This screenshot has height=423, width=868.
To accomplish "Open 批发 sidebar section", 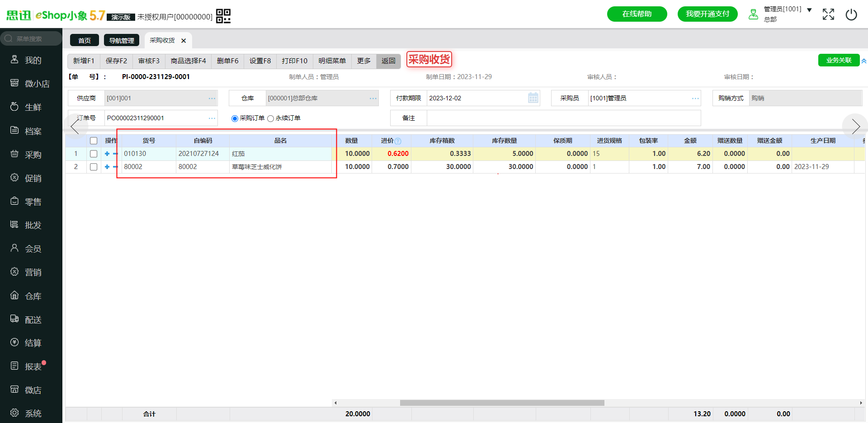I will [31, 225].
